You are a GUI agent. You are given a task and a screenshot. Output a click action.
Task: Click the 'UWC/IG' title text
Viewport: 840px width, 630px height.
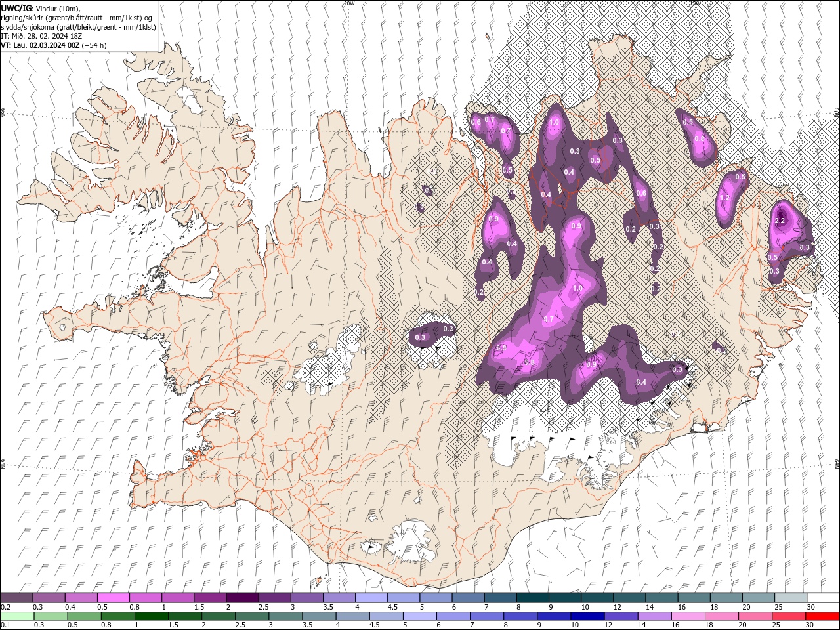(x=17, y=8)
